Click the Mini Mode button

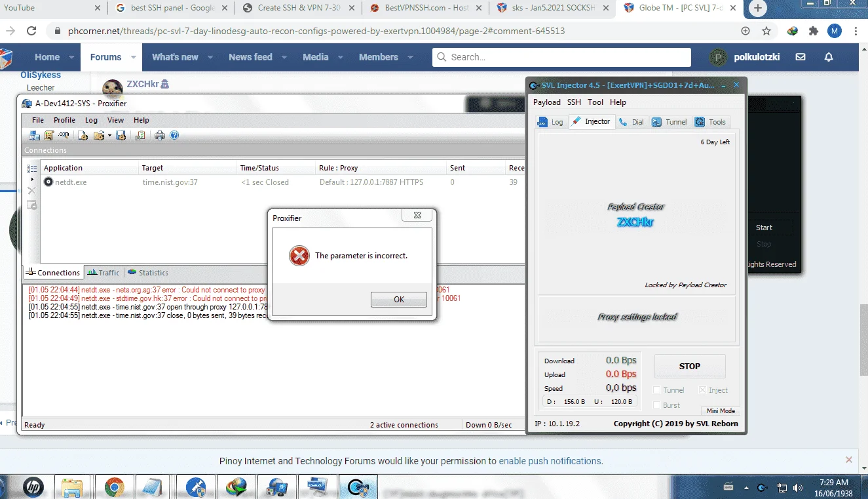tap(721, 411)
